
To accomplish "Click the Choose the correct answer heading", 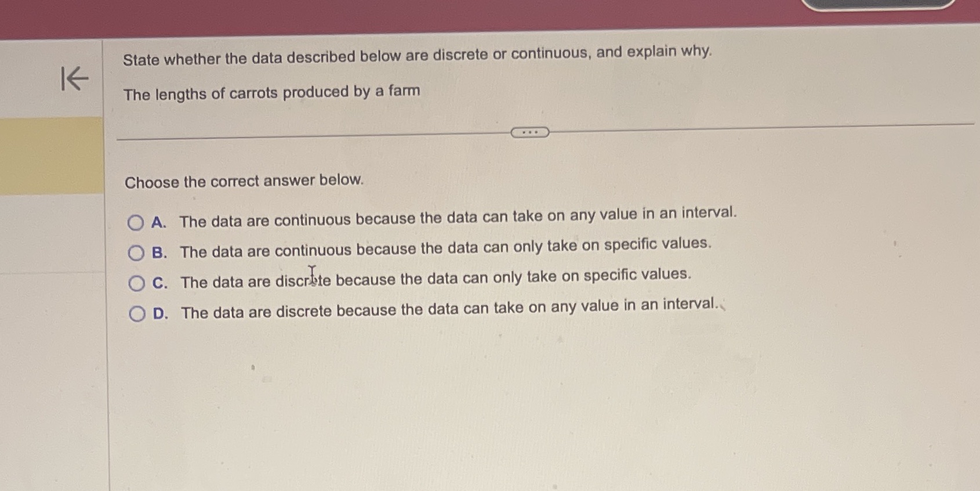I will pos(245,182).
